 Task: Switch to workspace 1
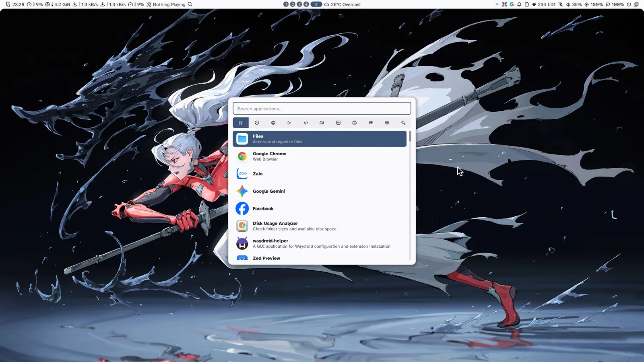(x=286, y=4)
